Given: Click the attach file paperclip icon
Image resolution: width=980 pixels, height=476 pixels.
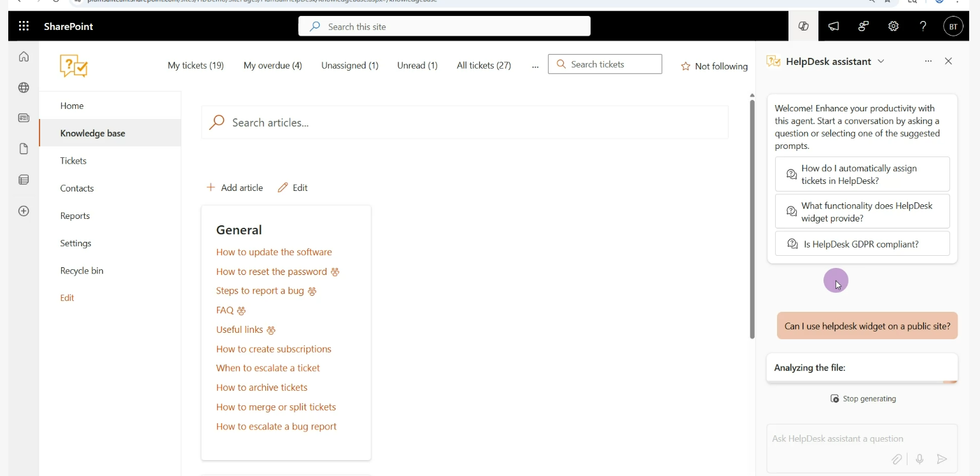Looking at the screenshot, I should (897, 459).
